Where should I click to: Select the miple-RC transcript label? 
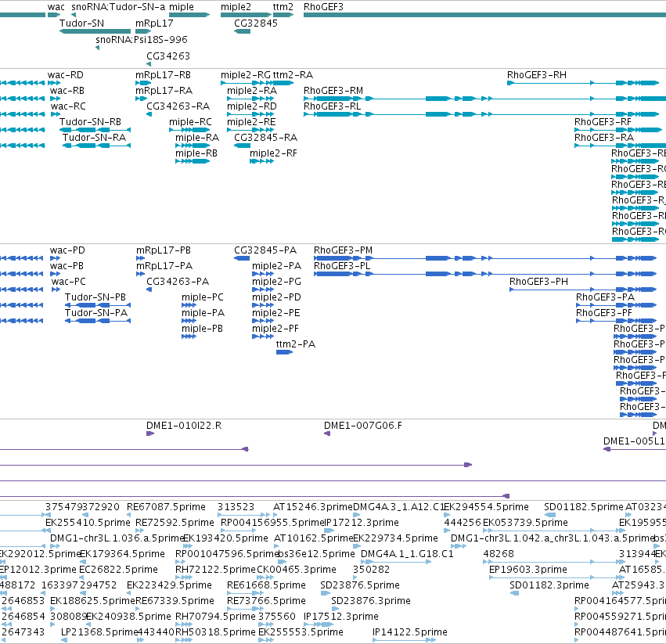tap(190, 122)
